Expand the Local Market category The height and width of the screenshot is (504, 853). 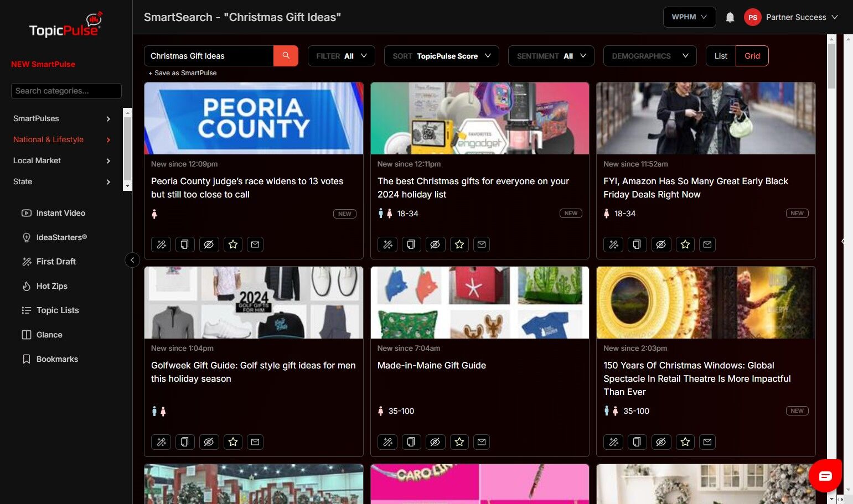[x=62, y=160]
